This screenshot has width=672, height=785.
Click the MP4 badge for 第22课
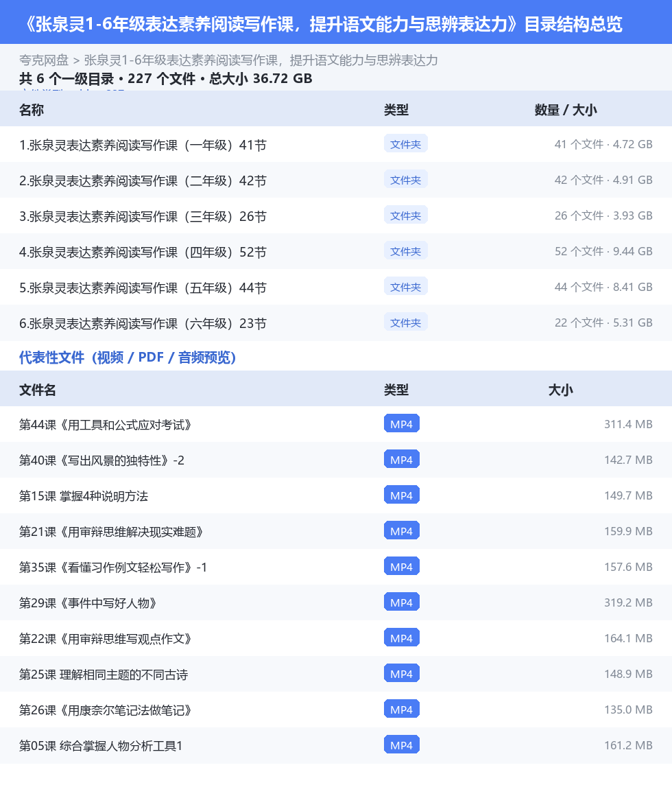click(x=402, y=638)
